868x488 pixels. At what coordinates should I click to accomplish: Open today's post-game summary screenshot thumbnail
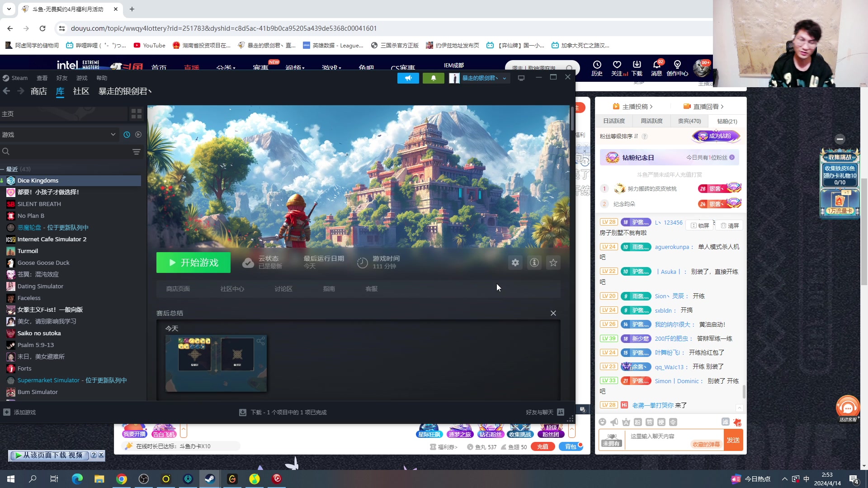(x=216, y=363)
